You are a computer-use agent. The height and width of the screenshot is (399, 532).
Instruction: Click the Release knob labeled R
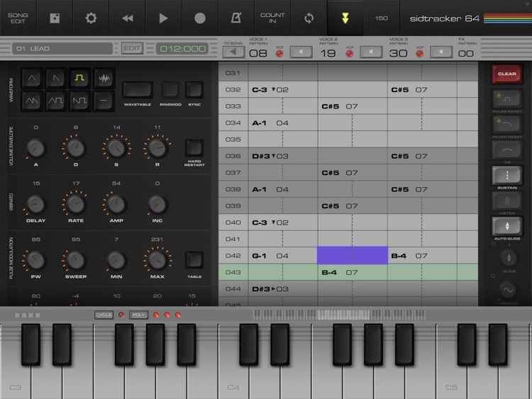[x=157, y=149]
